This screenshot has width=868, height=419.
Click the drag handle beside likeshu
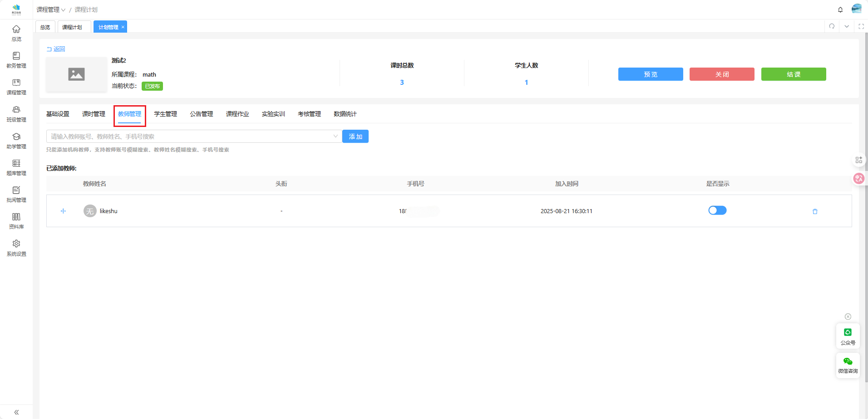(63, 211)
